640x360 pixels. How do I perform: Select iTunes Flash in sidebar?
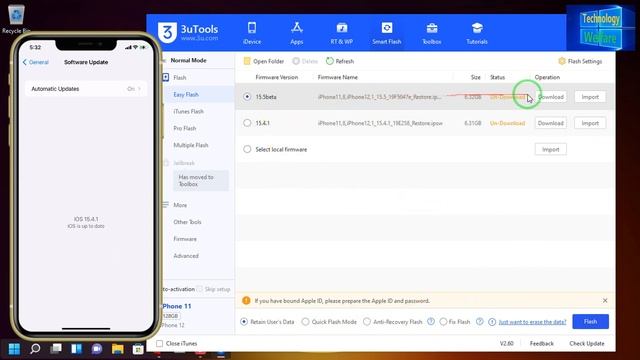[x=188, y=111]
